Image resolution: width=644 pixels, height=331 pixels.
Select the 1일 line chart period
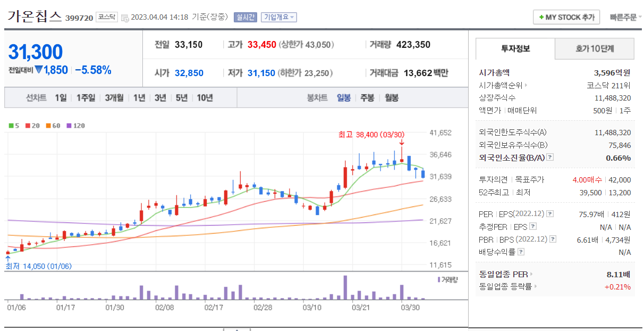pyautogui.click(x=61, y=98)
